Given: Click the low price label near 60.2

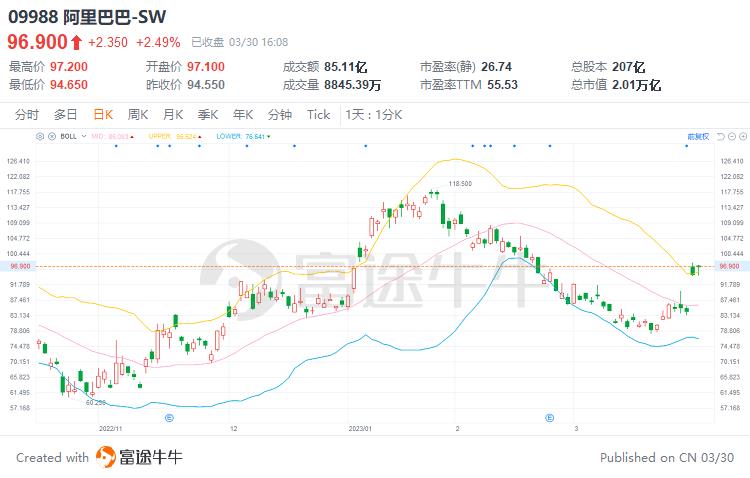Looking at the screenshot, I should 96,403.
